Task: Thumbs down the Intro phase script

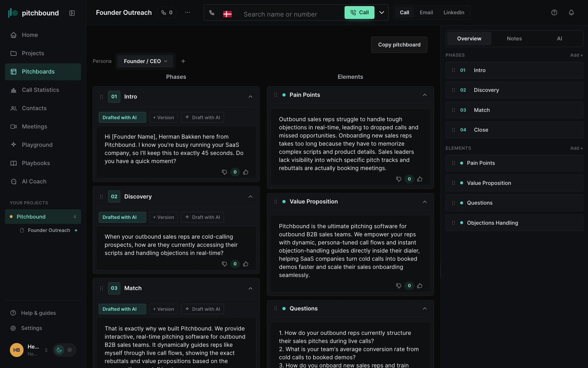Action: 224,172
